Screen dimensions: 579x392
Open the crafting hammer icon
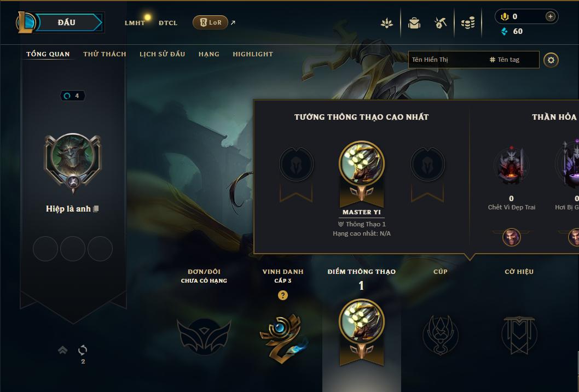point(441,23)
